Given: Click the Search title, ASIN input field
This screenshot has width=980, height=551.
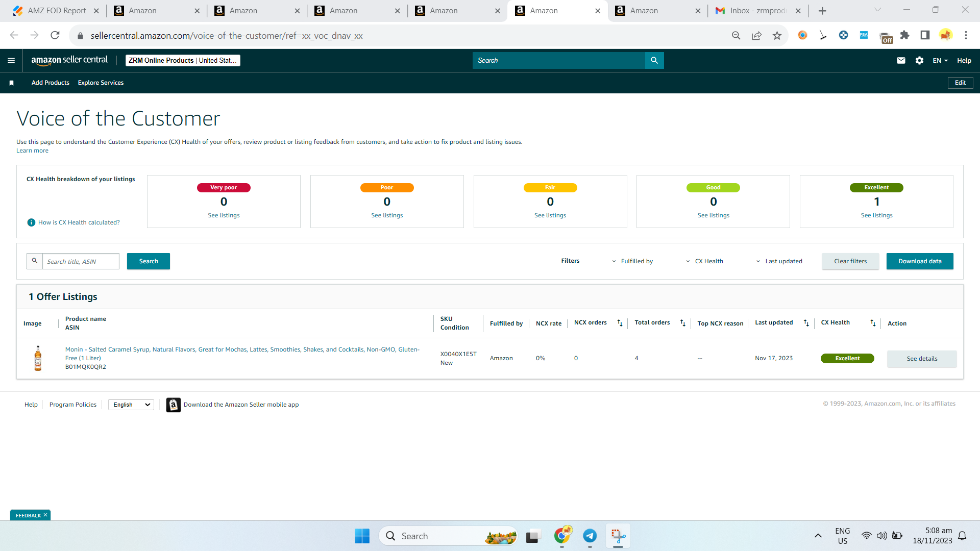Looking at the screenshot, I should point(81,261).
